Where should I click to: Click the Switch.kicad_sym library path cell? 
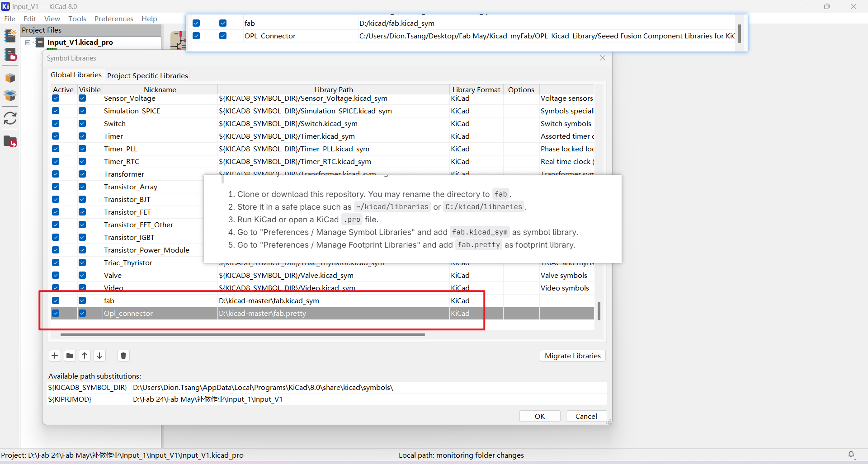point(334,123)
